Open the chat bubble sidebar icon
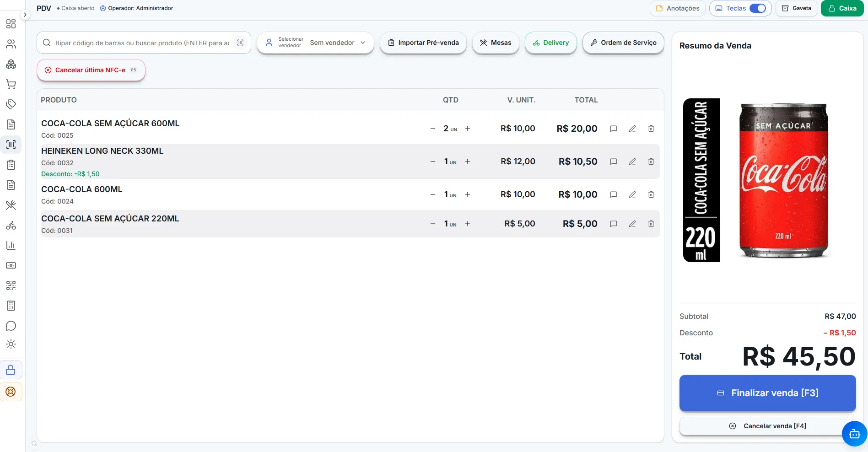Viewport: 868px width, 452px height. pos(11,326)
